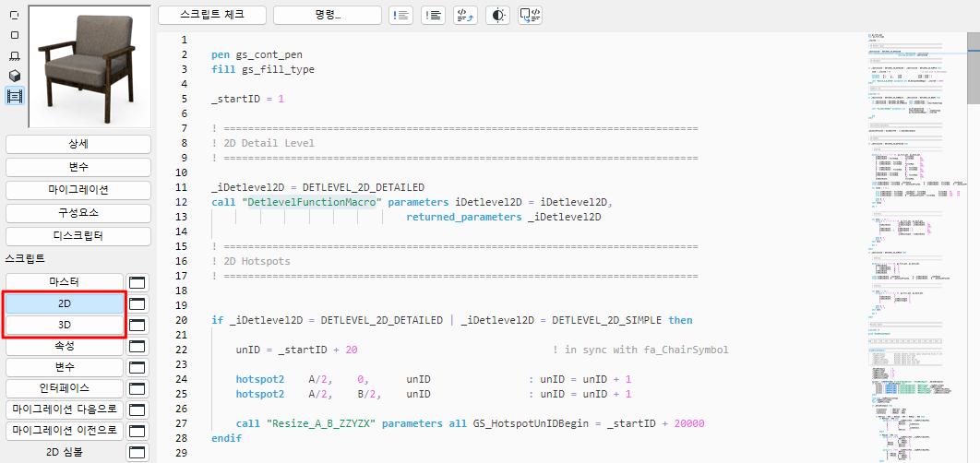The height and width of the screenshot is (463, 980).
Task: Click the "! 2D Detail Level" comment
Action: click(x=263, y=143)
